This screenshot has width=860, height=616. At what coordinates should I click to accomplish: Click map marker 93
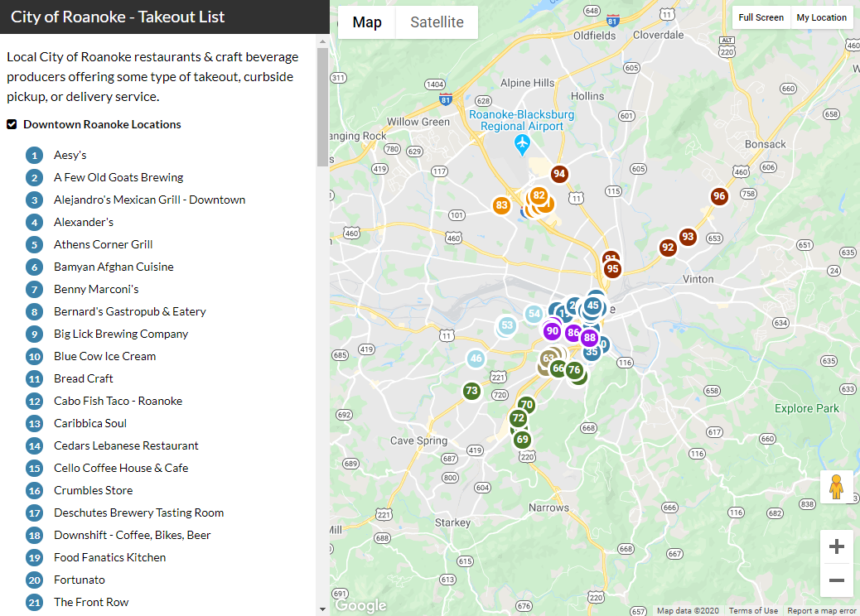click(x=688, y=237)
